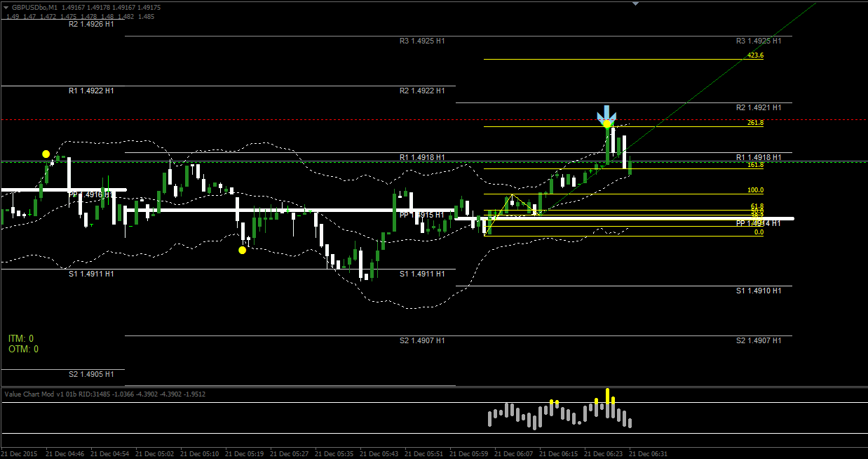Click the right-side R1 1.4918 H1 label
The height and width of the screenshot is (459, 868).
[x=759, y=158]
